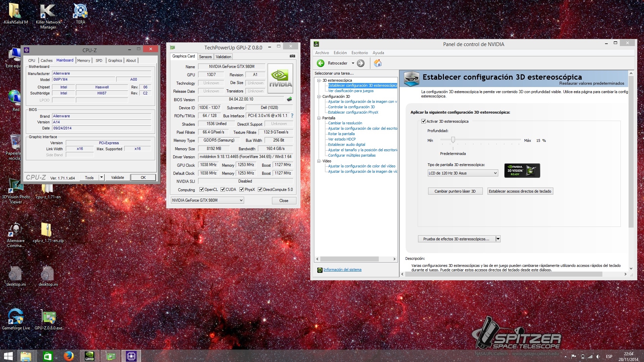Viewport: 644px width, 362px height.
Task: Collapse the 3D estereoscópica tree node
Action: [319, 80]
